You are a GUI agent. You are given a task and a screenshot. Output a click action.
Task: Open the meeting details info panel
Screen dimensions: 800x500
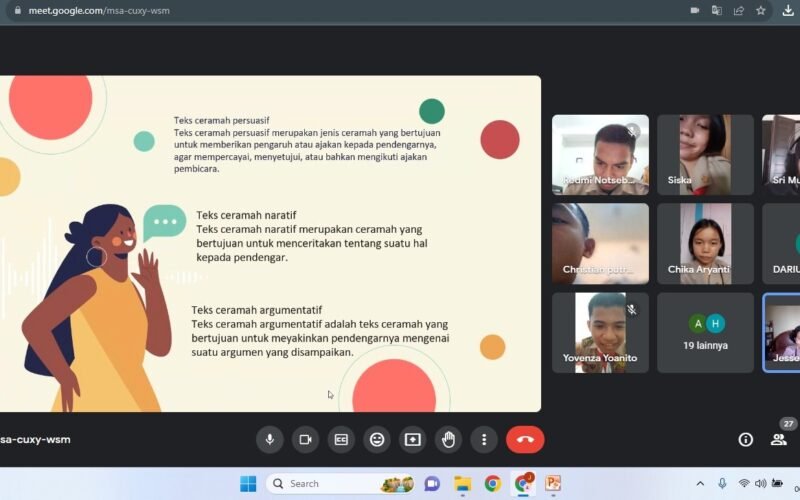745,439
